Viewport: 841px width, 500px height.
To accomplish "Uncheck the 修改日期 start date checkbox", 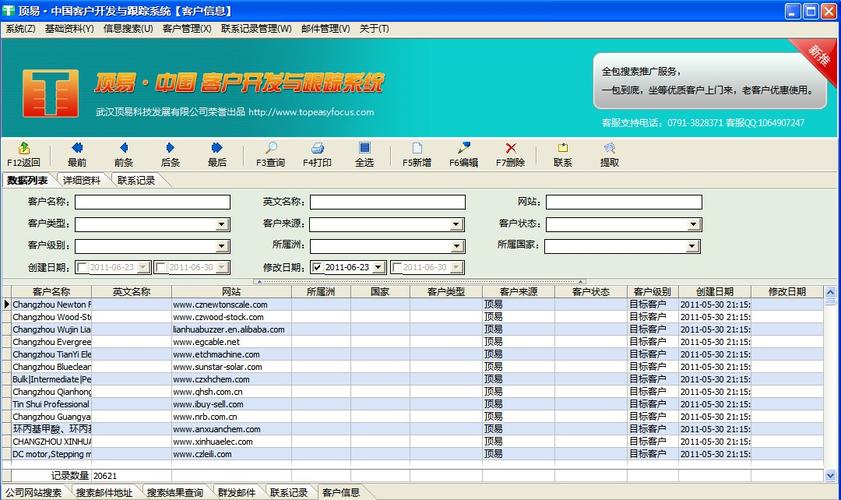I will click(318, 267).
